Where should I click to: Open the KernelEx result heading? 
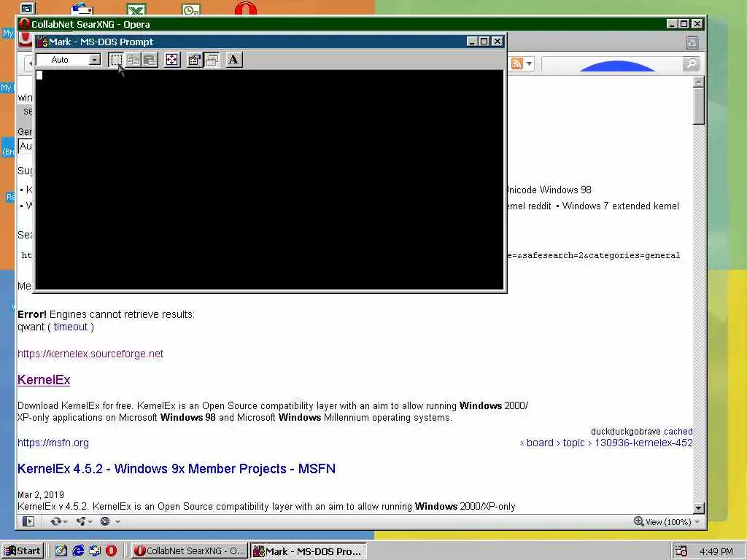(x=44, y=380)
